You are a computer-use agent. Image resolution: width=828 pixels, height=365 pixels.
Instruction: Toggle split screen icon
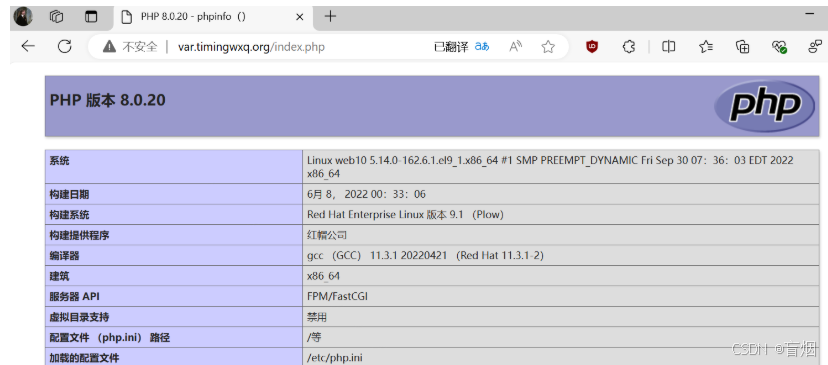[668, 46]
